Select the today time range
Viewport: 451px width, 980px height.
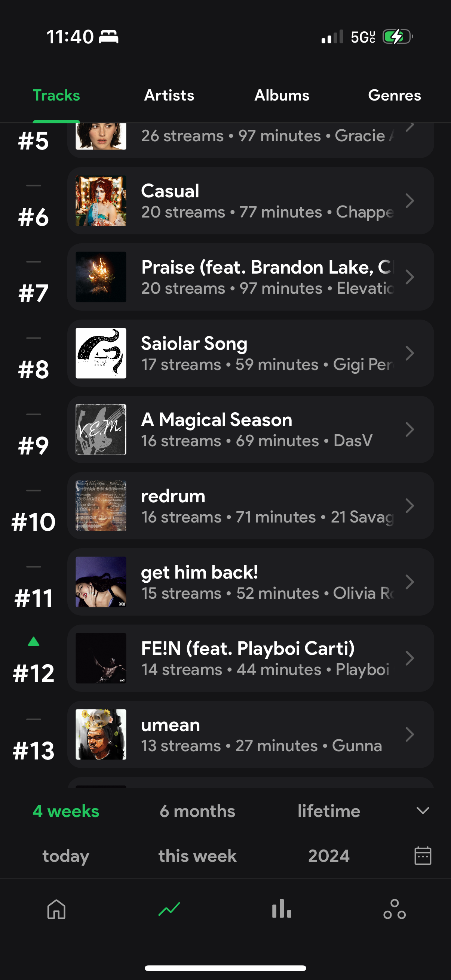click(66, 856)
